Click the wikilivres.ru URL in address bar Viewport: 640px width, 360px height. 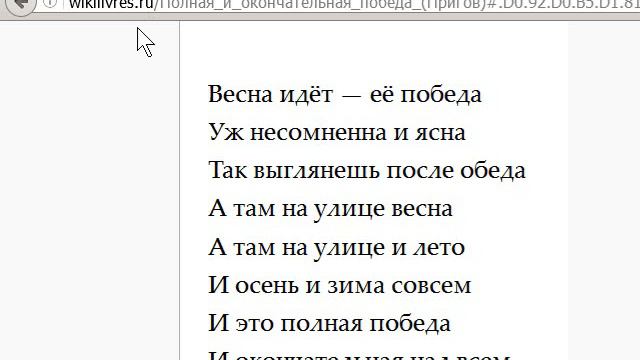(x=354, y=5)
